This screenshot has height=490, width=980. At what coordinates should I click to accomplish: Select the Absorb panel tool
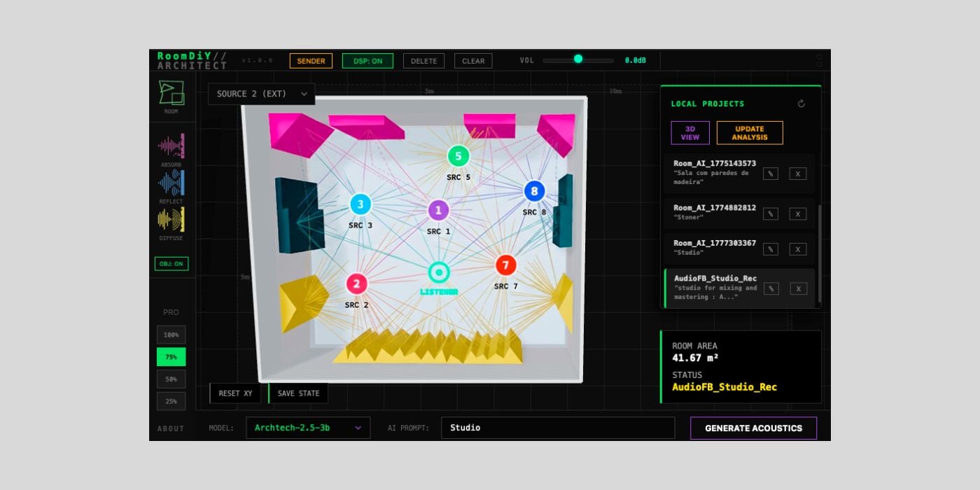pyautogui.click(x=171, y=146)
